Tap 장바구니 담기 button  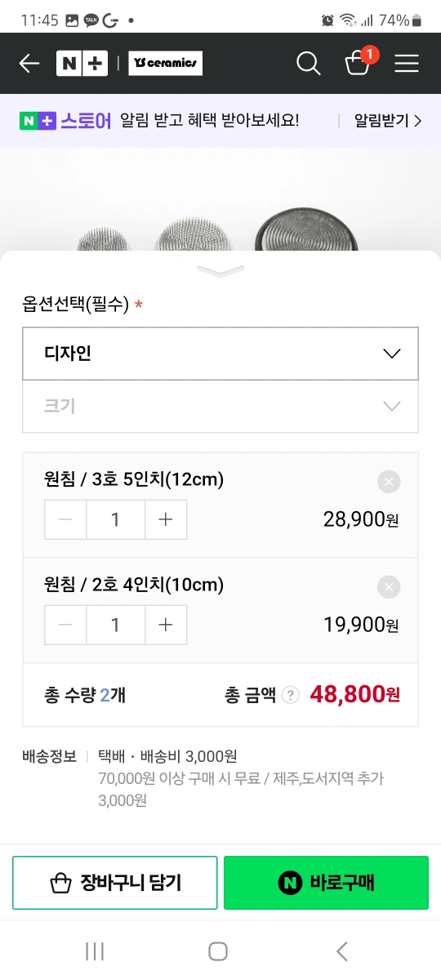pyautogui.click(x=115, y=883)
